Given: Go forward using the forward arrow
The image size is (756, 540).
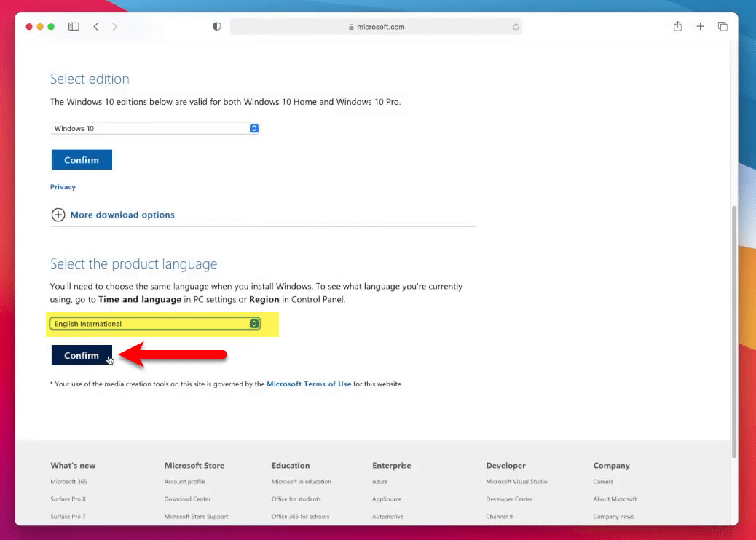Looking at the screenshot, I should (x=115, y=26).
